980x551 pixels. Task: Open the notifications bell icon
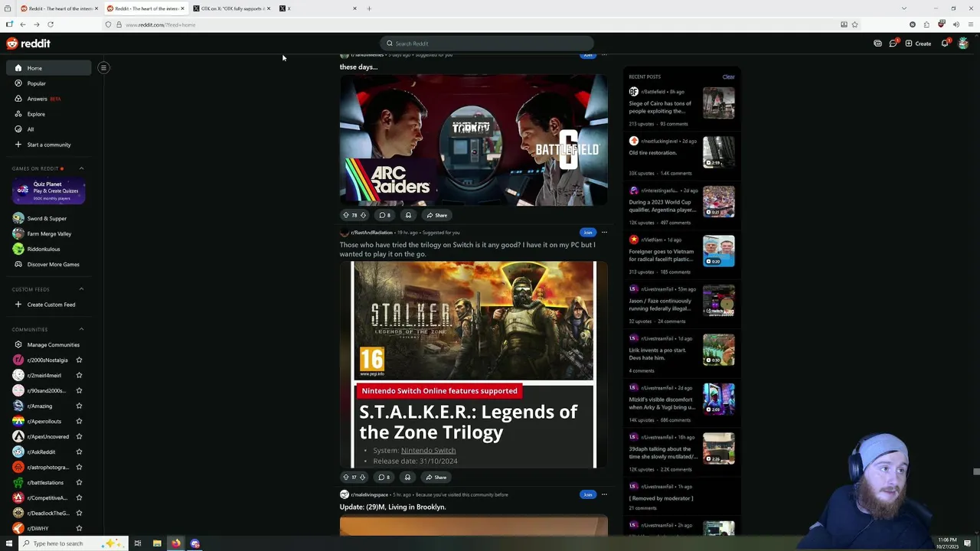(x=945, y=44)
